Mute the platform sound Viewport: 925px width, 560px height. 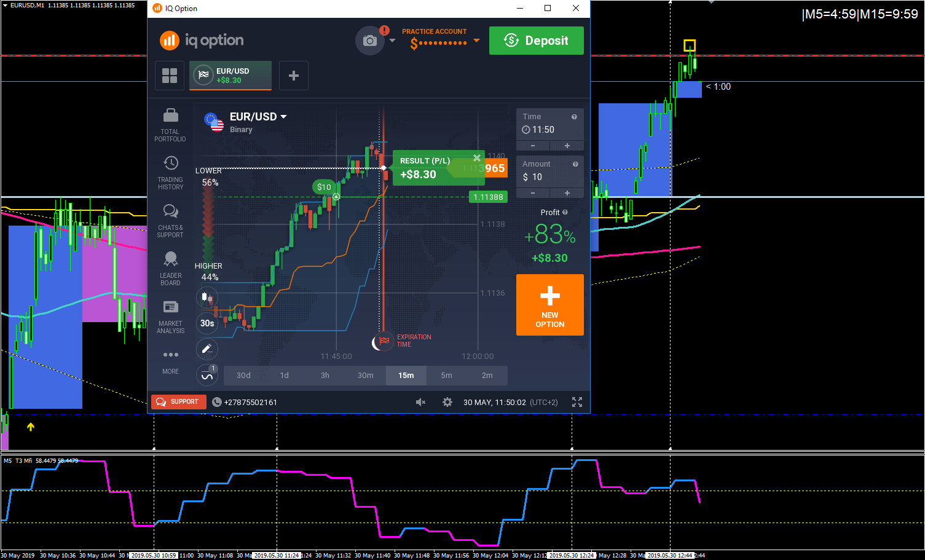click(x=420, y=402)
